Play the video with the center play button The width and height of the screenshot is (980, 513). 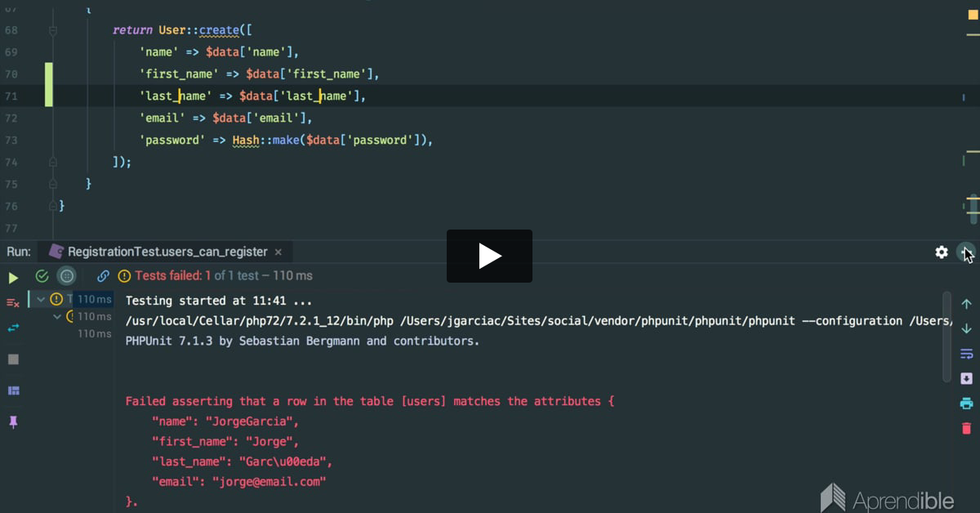489,256
